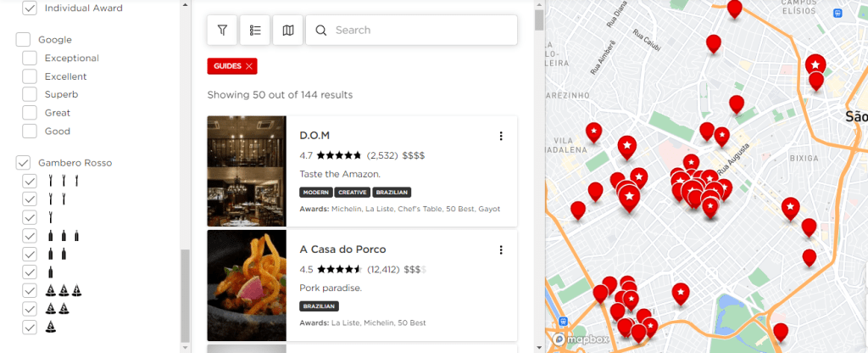Toggle the three pizza slices checkbox
Image resolution: width=868 pixels, height=353 pixels.
pos(30,290)
